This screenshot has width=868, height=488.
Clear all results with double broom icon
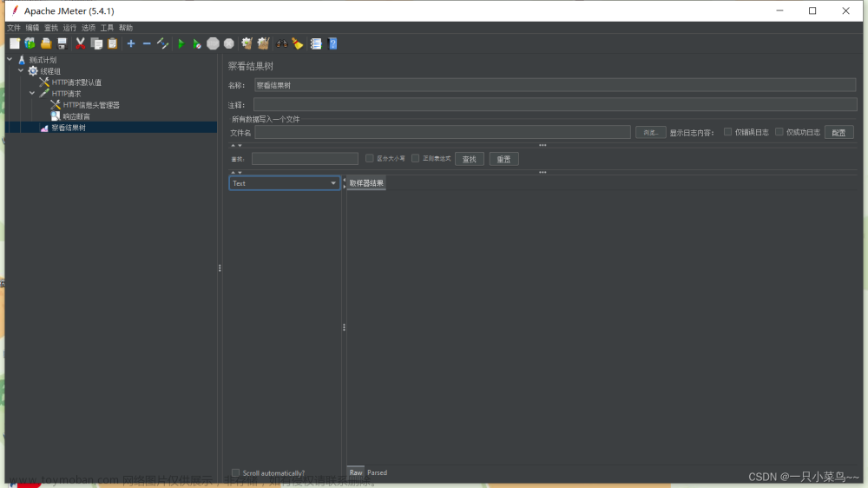coord(264,43)
